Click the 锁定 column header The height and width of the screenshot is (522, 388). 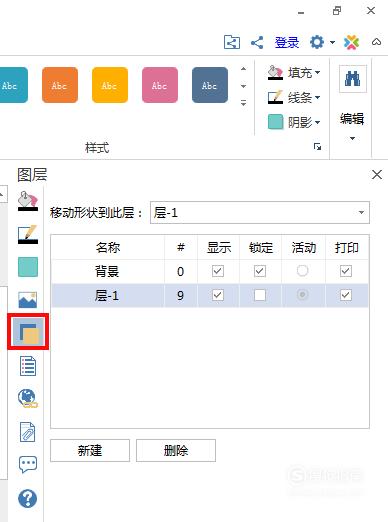click(x=260, y=247)
